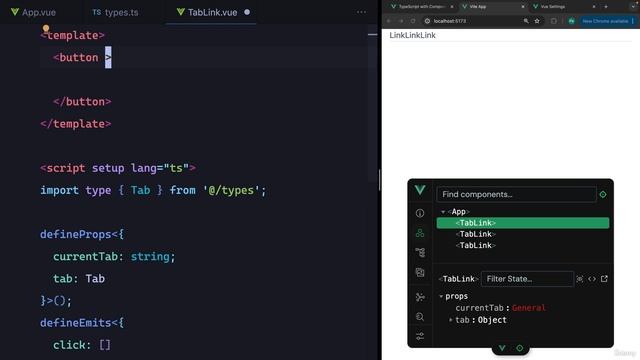Click the TabLink name in the state header
Image resolution: width=640 pixels, height=360 pixels.
point(458,279)
